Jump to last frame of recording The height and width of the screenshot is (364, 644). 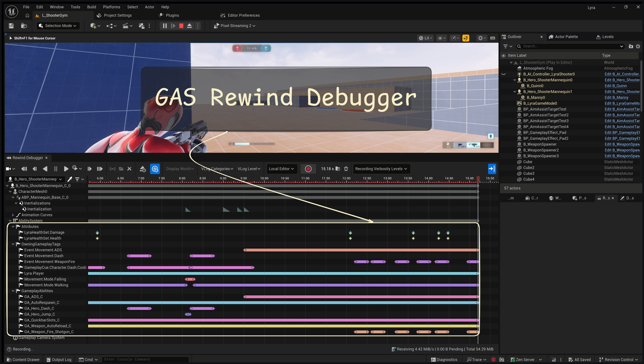tap(100, 169)
